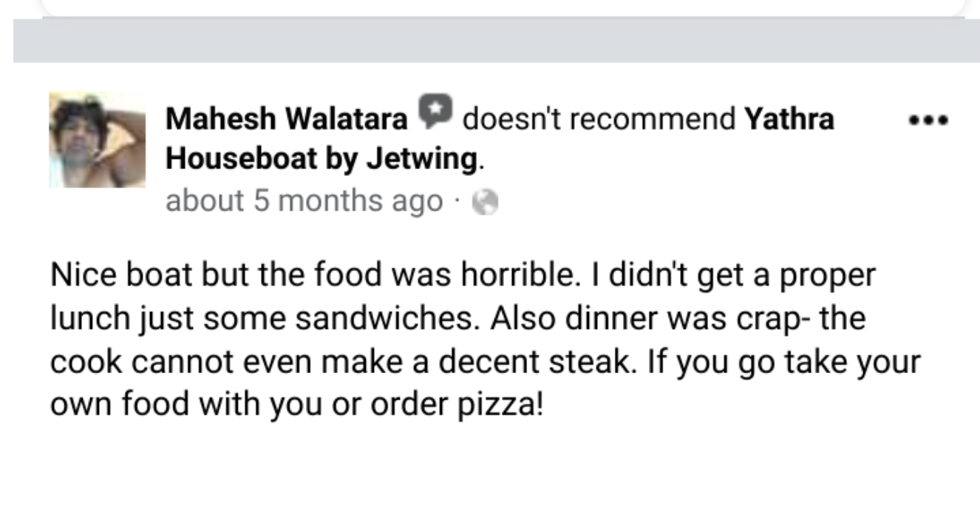Click the "doesn't recommend" text
Screen dimensions: 980x532
tap(599, 119)
